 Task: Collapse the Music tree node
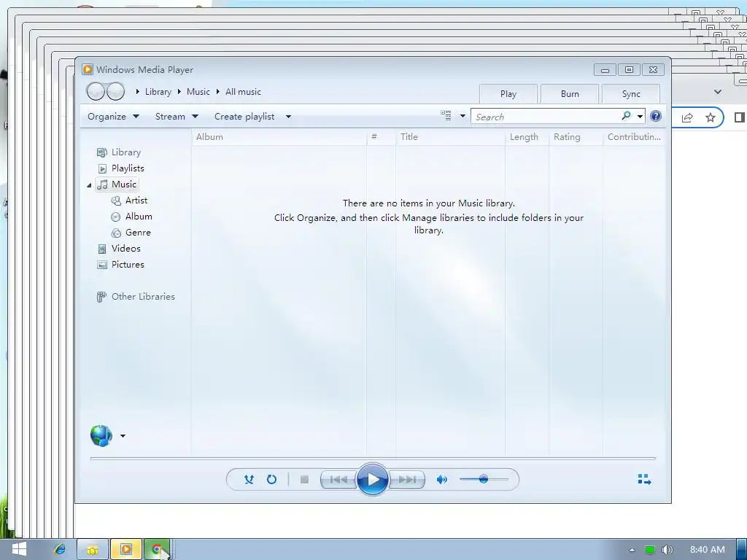(x=89, y=184)
